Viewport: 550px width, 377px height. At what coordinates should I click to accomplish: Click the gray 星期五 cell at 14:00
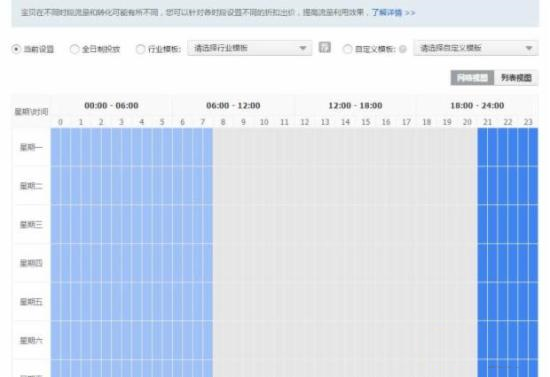tap(345, 301)
